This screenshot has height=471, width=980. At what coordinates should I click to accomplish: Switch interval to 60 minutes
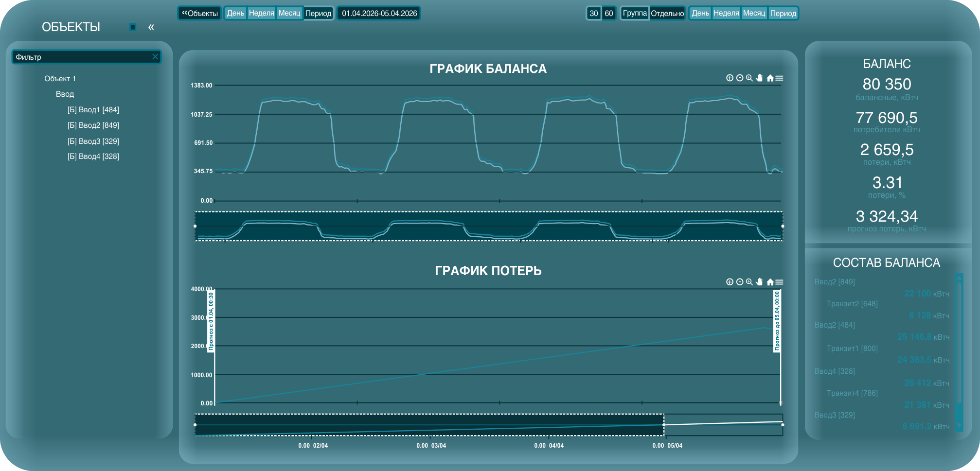tap(609, 14)
